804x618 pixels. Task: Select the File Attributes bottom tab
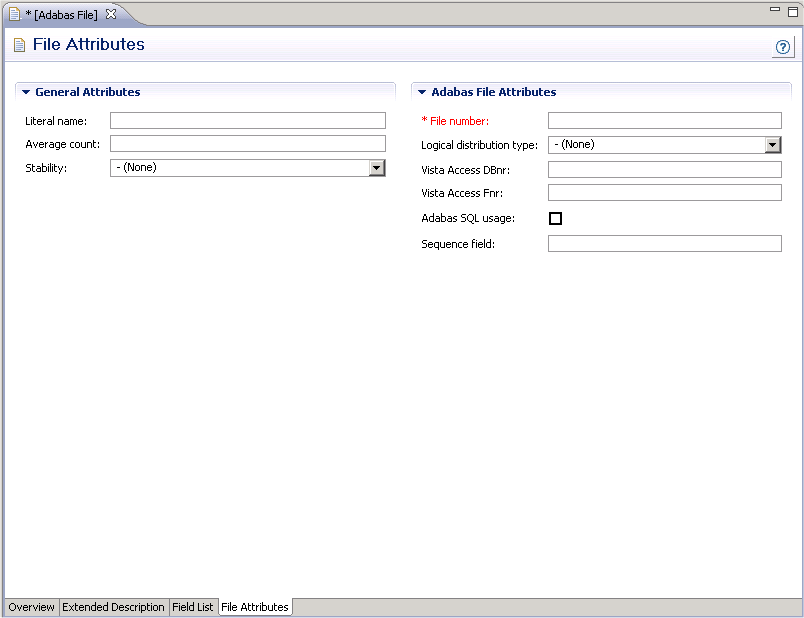(x=255, y=607)
